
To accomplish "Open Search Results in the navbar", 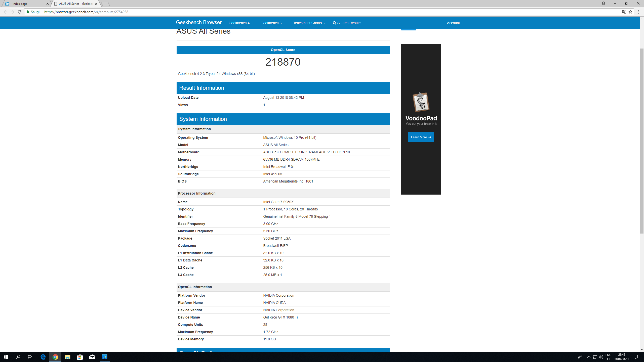I will (347, 23).
